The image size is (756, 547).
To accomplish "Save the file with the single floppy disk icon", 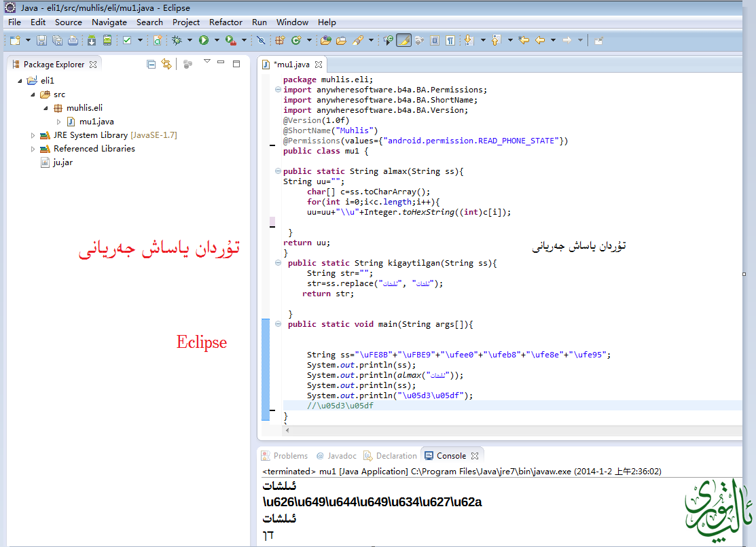I will [x=42, y=41].
